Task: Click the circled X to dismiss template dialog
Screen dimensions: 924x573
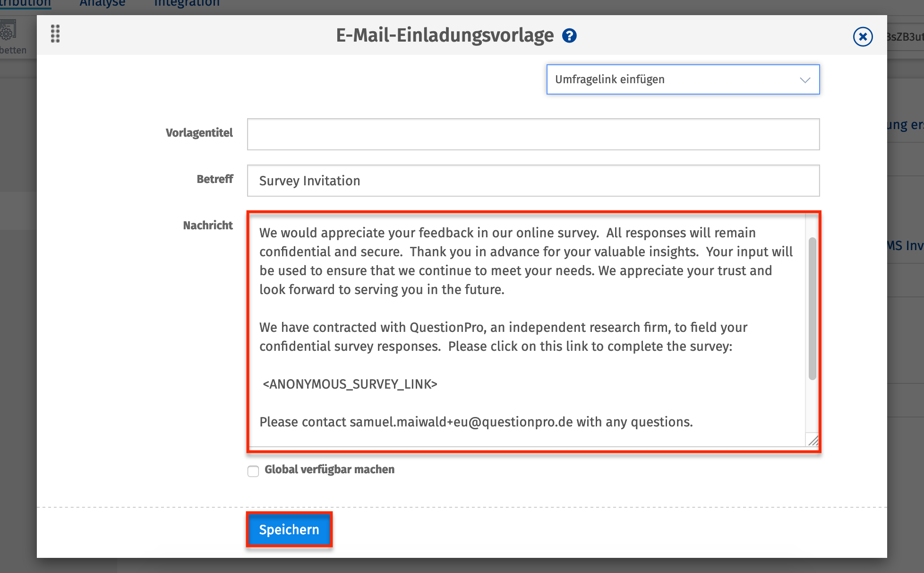Action: (863, 37)
